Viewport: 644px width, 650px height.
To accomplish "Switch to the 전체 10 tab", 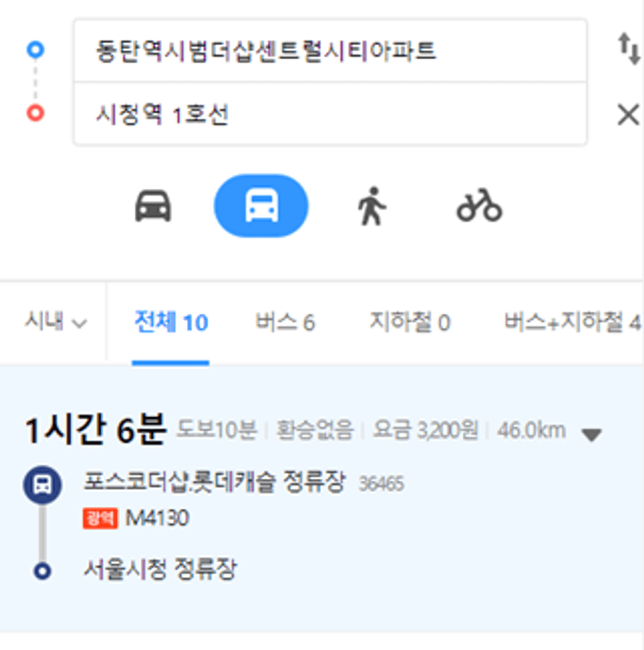I will [x=171, y=322].
